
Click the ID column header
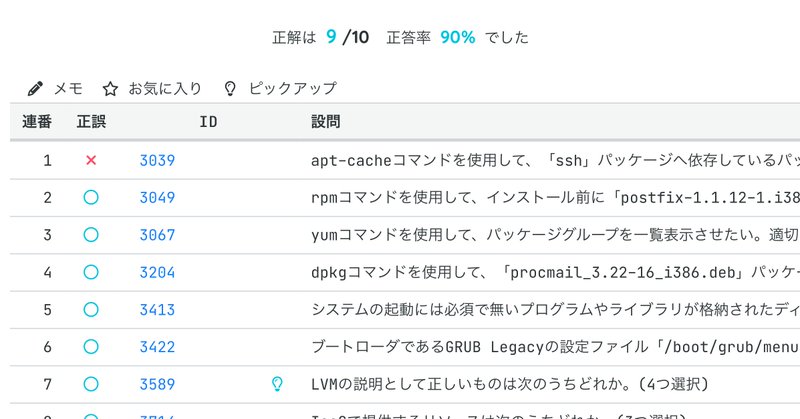[208, 123]
